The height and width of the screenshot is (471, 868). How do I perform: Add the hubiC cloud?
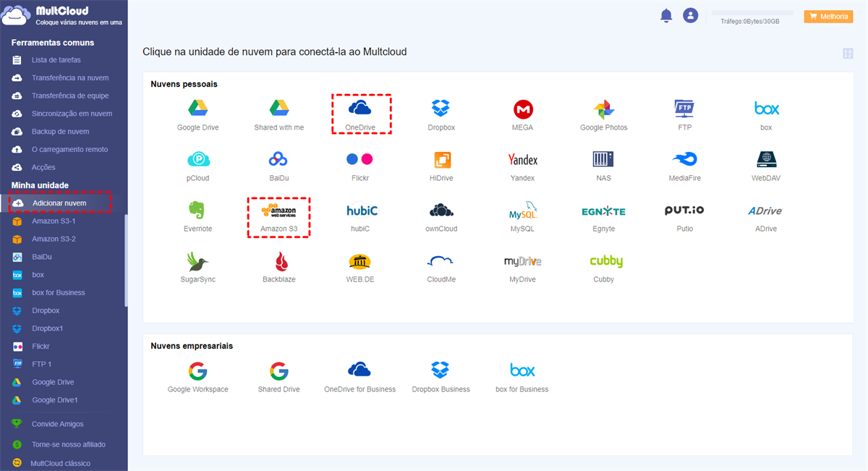(x=360, y=216)
